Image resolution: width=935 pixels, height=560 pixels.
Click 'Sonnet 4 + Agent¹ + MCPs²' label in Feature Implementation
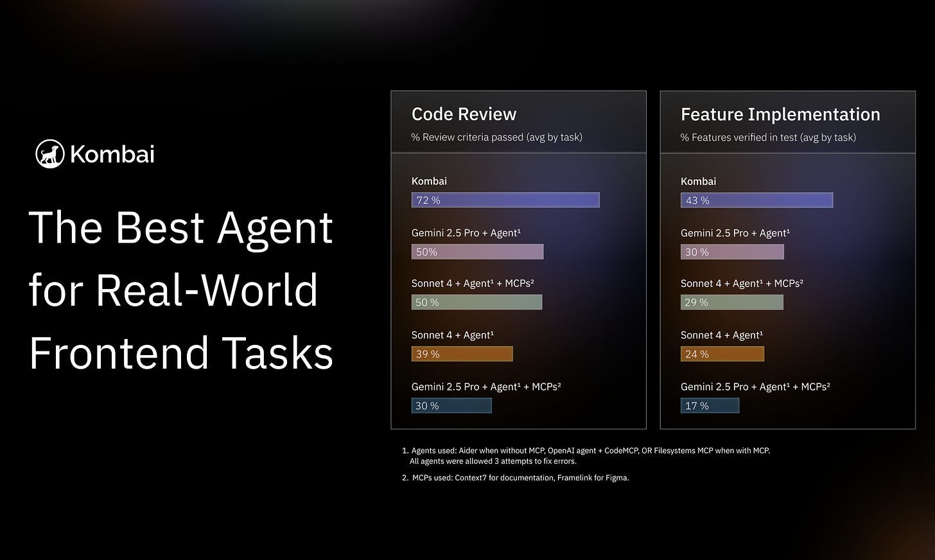[x=742, y=283]
